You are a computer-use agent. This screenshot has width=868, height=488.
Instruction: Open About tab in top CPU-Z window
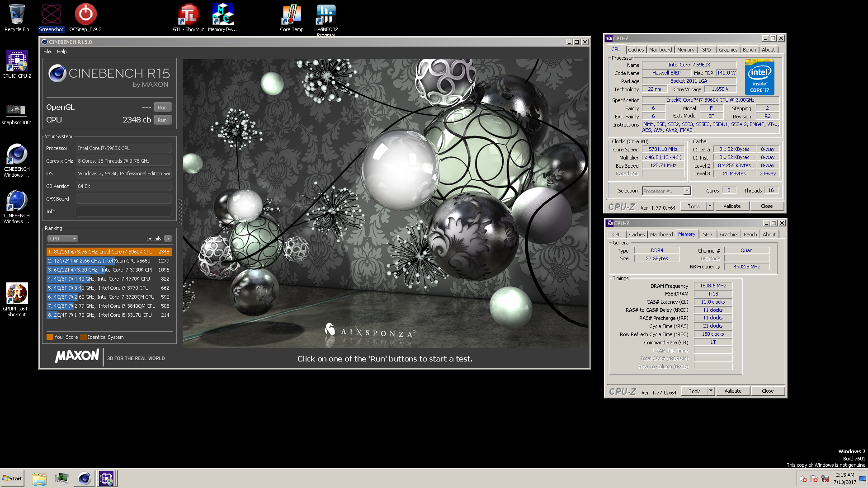(x=768, y=50)
